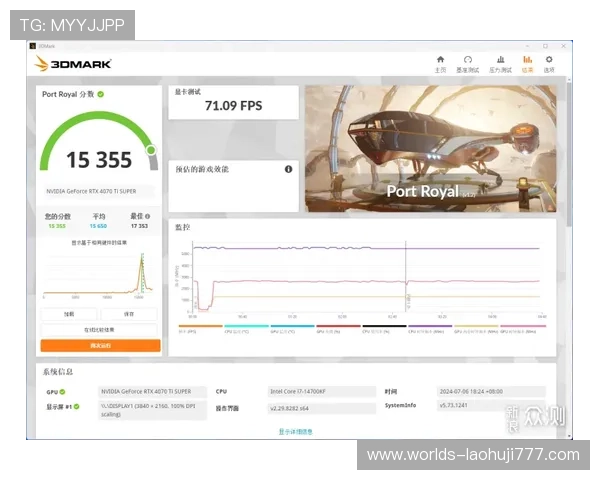Click the orange run again button

click(99, 345)
